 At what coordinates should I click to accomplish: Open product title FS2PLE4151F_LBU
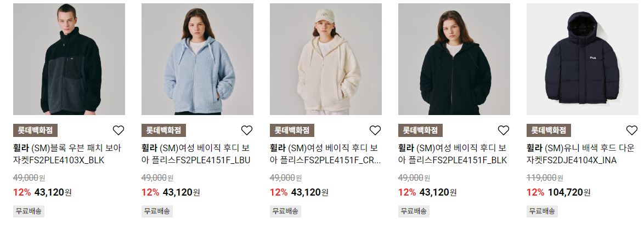(x=196, y=154)
